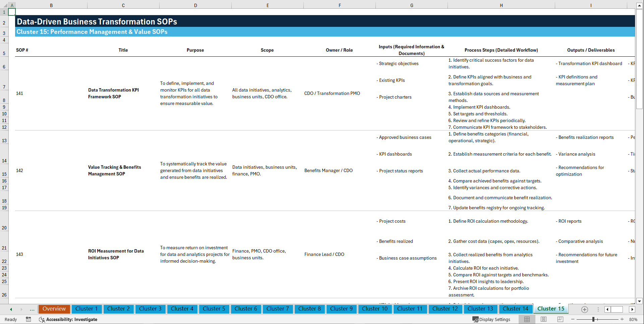Add a new worksheet with the plus icon
Screen dimensions: 644x324
(585, 310)
